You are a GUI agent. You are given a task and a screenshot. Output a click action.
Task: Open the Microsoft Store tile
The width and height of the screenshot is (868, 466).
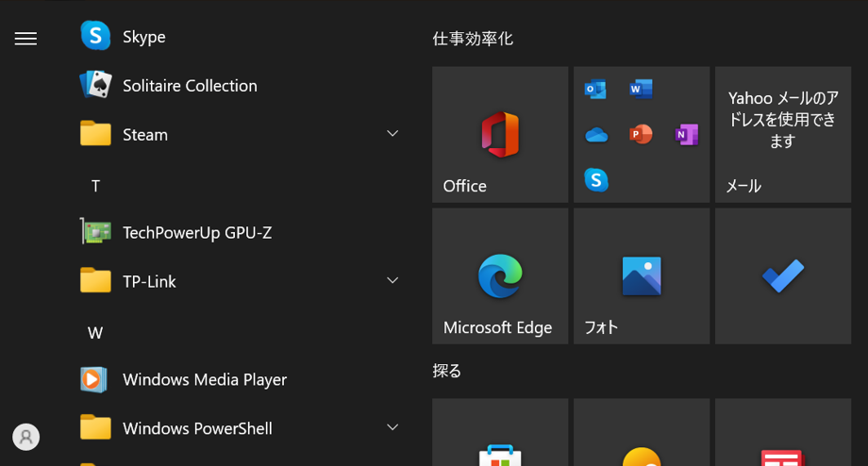coord(500,432)
